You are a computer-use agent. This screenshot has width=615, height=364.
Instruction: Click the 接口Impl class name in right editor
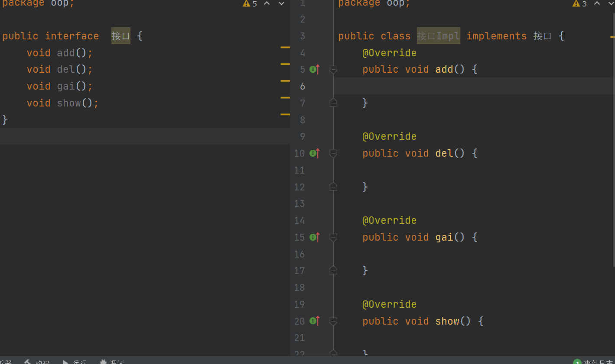coord(438,36)
